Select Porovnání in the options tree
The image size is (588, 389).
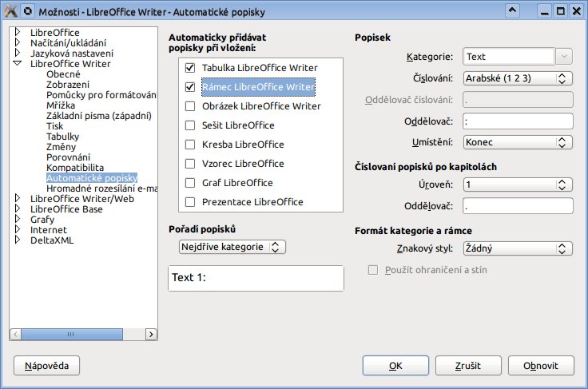(x=68, y=157)
